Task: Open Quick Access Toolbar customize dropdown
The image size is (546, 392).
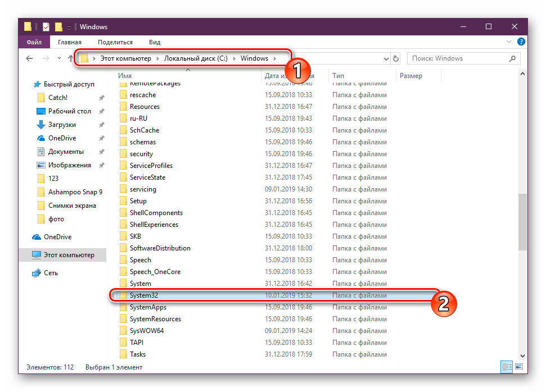Action: [x=69, y=28]
